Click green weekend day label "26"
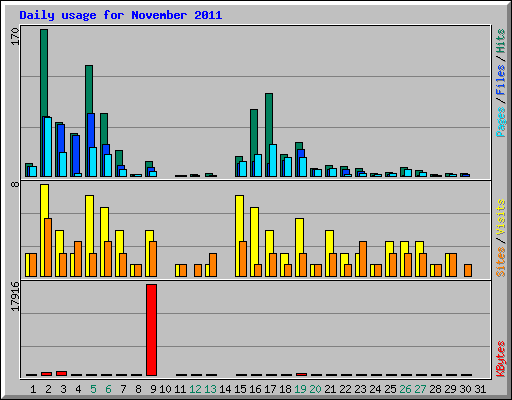The image size is (512, 400). (405, 389)
